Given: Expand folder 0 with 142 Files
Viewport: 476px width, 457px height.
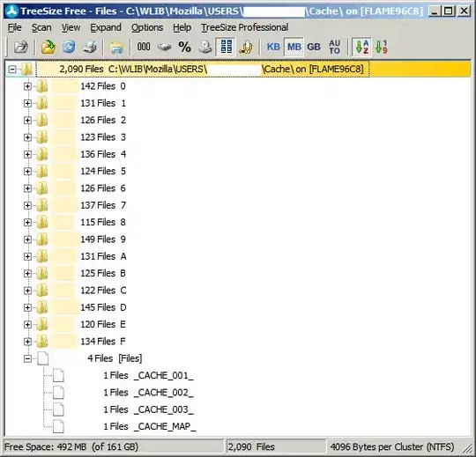Looking at the screenshot, I should [27, 86].
